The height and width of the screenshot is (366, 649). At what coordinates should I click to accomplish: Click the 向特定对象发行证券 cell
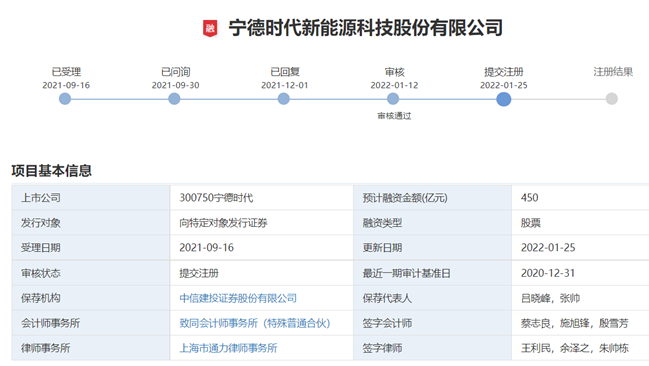coord(262,223)
